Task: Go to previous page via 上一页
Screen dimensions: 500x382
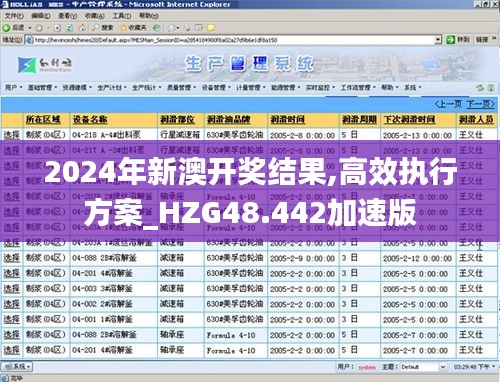Action: (x=448, y=105)
